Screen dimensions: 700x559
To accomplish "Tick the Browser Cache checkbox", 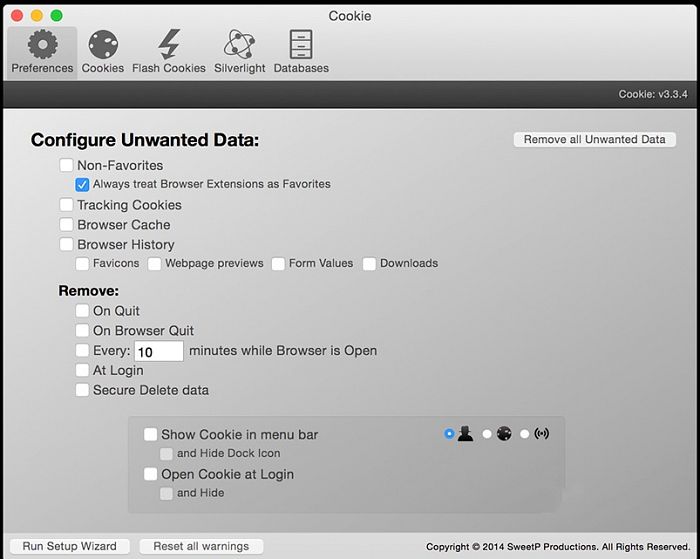I will tap(66, 225).
